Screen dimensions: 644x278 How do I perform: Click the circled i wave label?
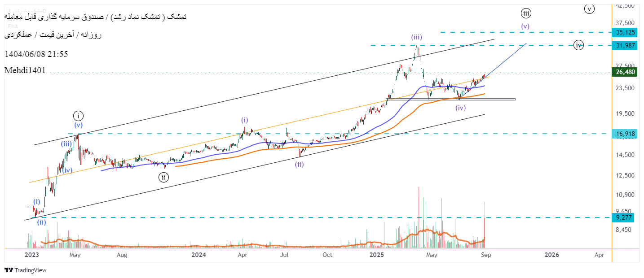(x=78, y=116)
